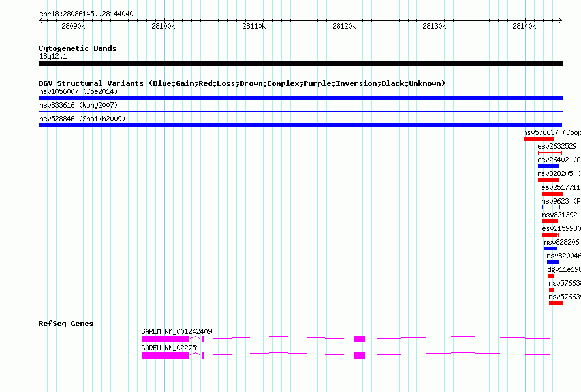Click the nsv821392 variant label
The width and height of the screenshot is (581, 392).
[559, 215]
